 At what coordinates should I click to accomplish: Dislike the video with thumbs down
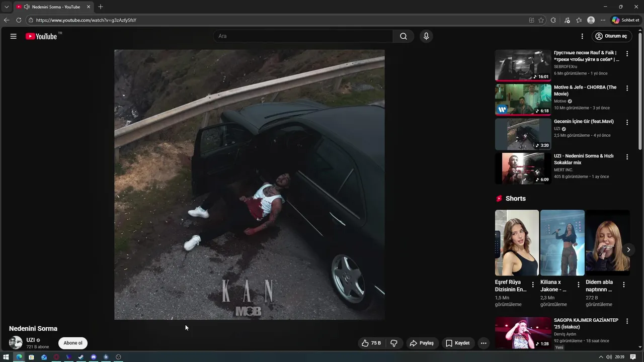(x=394, y=343)
